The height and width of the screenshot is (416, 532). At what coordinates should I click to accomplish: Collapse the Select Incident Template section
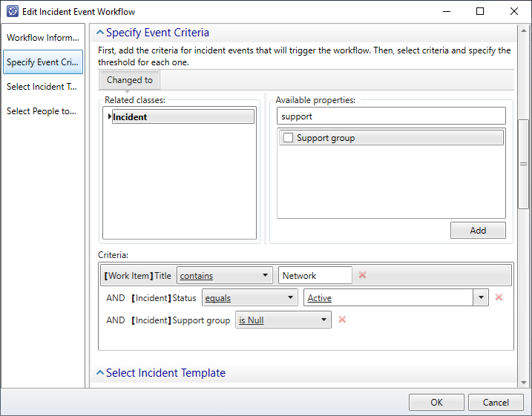click(x=100, y=373)
